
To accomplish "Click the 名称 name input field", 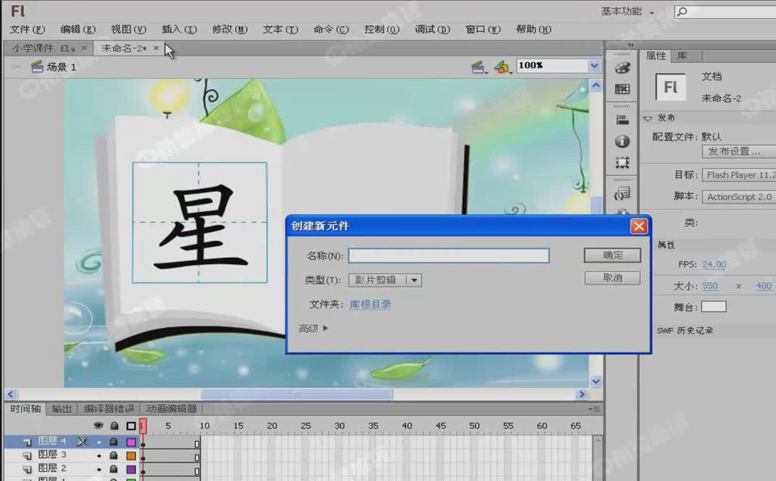I will [x=448, y=256].
